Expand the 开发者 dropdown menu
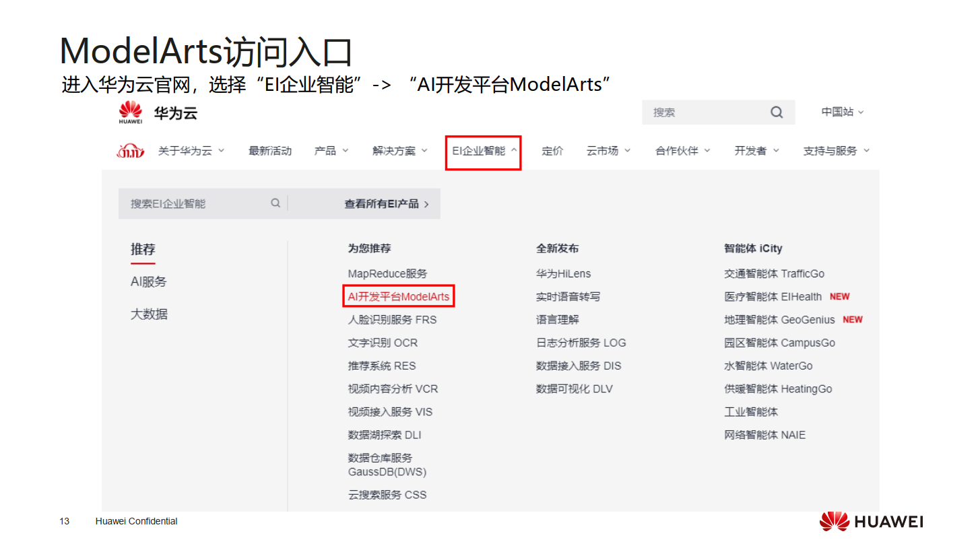 756,151
